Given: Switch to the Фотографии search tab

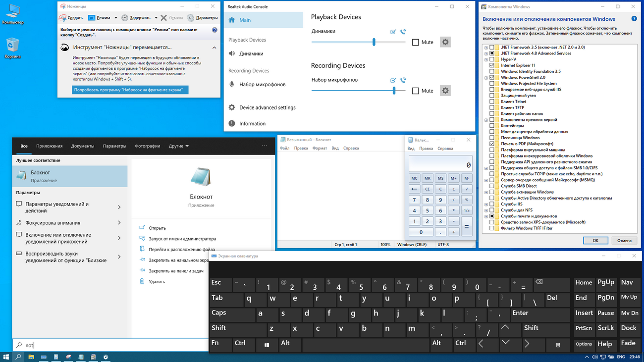Looking at the screenshot, I should tap(147, 146).
